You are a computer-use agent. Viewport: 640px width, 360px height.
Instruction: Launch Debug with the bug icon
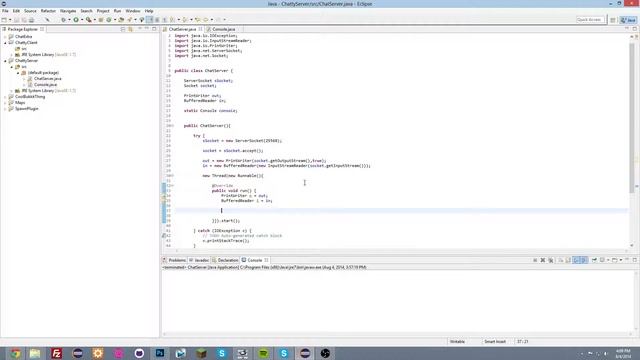coord(63,20)
